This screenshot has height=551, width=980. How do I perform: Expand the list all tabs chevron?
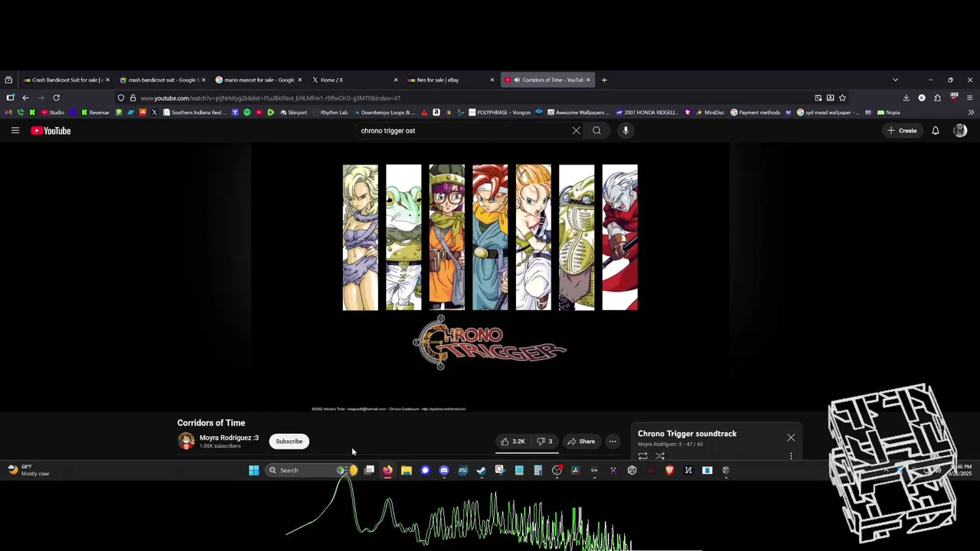pos(895,80)
